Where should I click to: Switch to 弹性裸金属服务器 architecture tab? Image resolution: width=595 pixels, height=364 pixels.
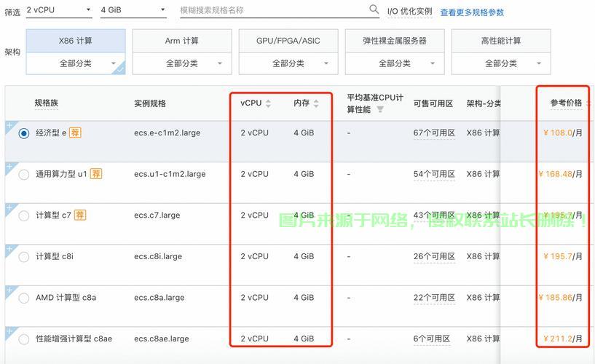pyautogui.click(x=395, y=41)
